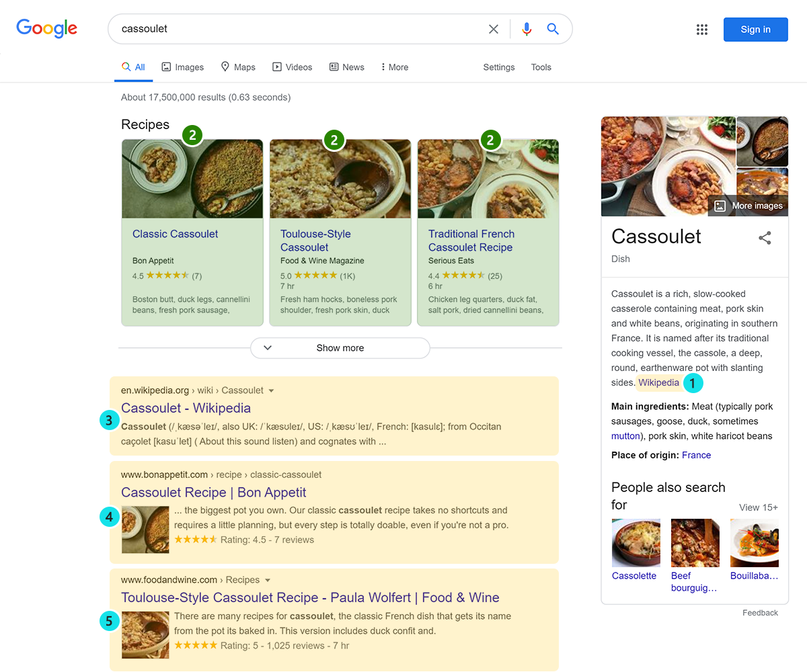Switch to the Images tab

click(x=182, y=67)
